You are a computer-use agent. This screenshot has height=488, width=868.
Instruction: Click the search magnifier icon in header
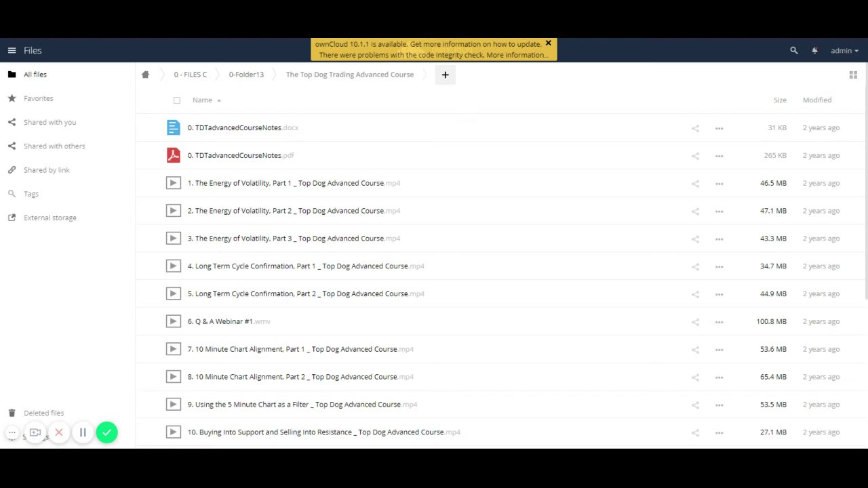[794, 50]
